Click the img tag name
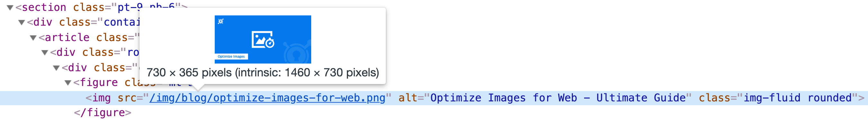The width and height of the screenshot is (868, 120). pos(101,98)
